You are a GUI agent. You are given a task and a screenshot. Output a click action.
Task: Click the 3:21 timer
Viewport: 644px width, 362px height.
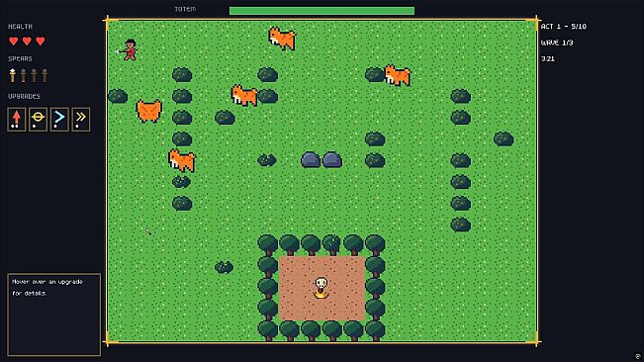point(548,58)
